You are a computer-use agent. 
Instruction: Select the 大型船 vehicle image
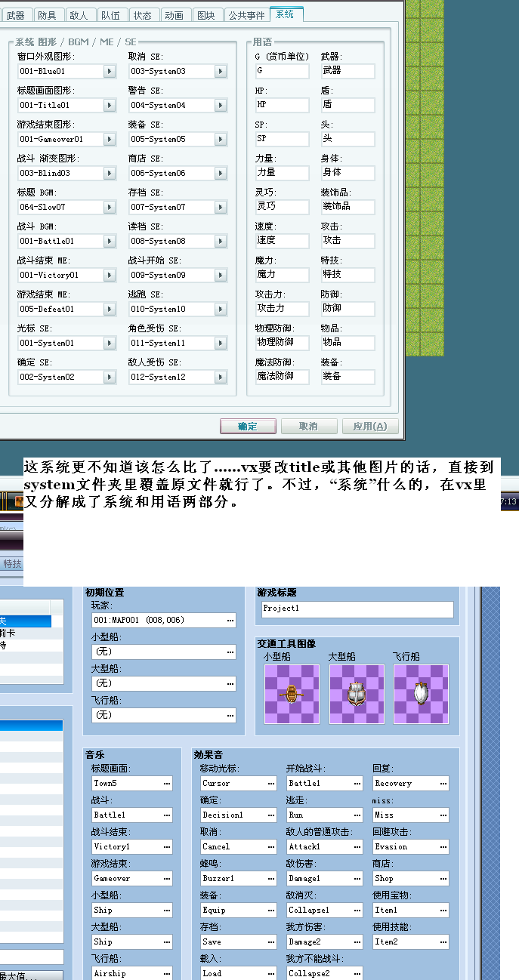pyautogui.click(x=357, y=693)
